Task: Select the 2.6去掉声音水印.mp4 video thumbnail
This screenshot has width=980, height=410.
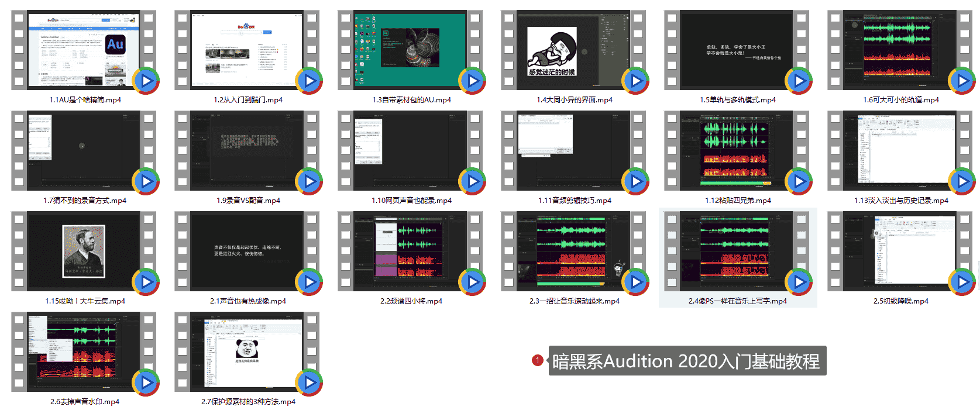Action: 84,352
